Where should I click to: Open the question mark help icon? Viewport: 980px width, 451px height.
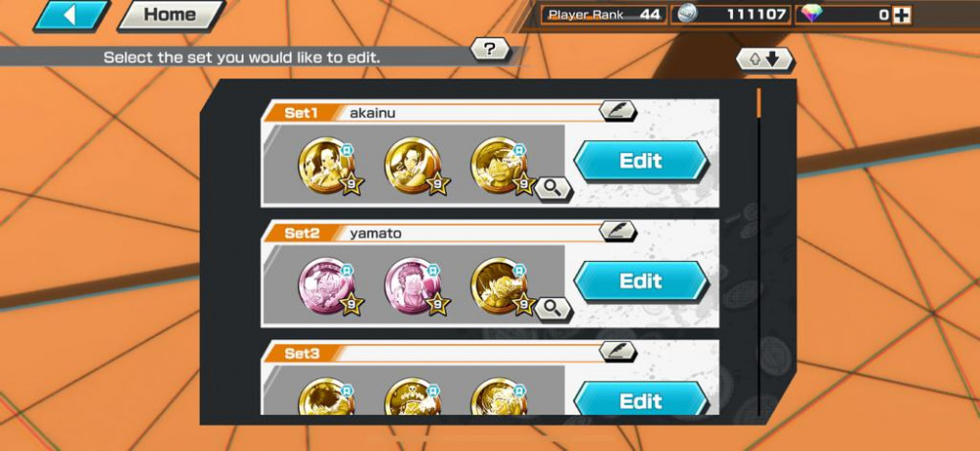pos(489,49)
